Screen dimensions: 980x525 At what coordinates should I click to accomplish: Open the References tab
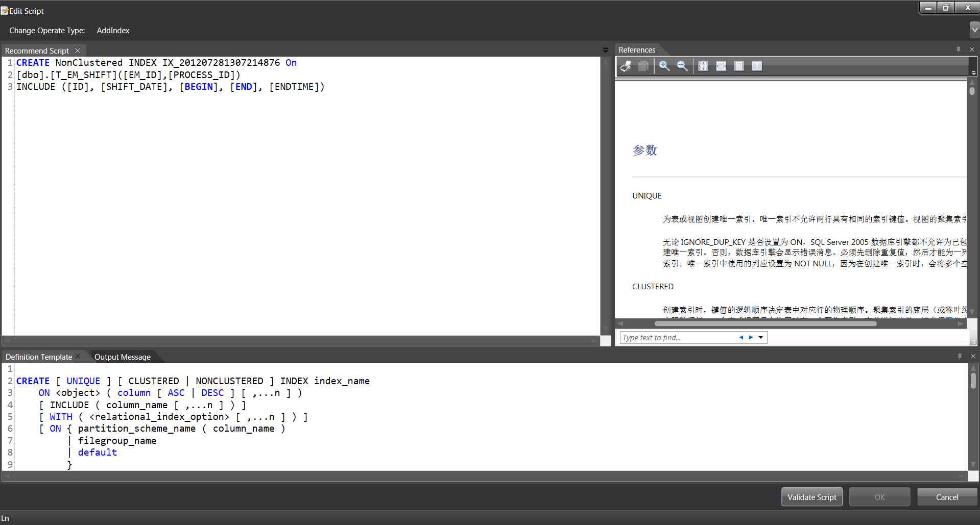click(637, 50)
